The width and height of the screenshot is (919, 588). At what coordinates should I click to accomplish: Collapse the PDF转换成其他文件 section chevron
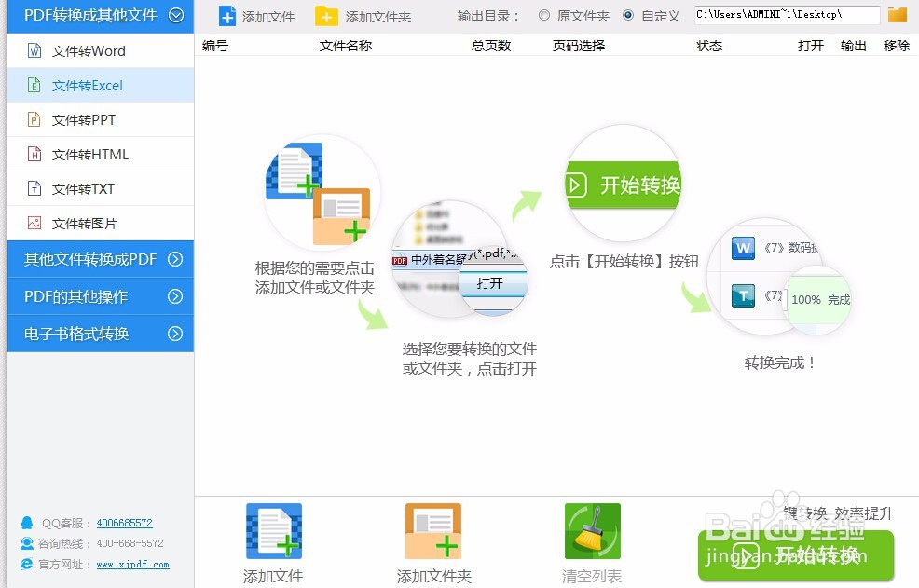pyautogui.click(x=176, y=15)
